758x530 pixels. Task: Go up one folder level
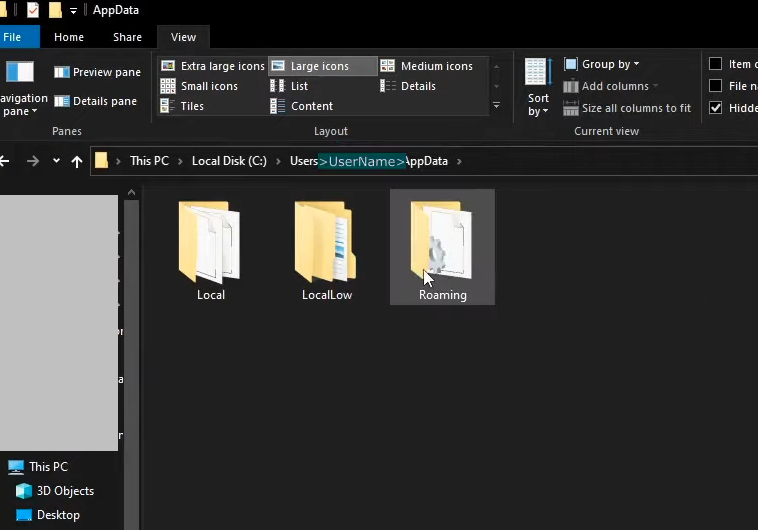pos(77,162)
